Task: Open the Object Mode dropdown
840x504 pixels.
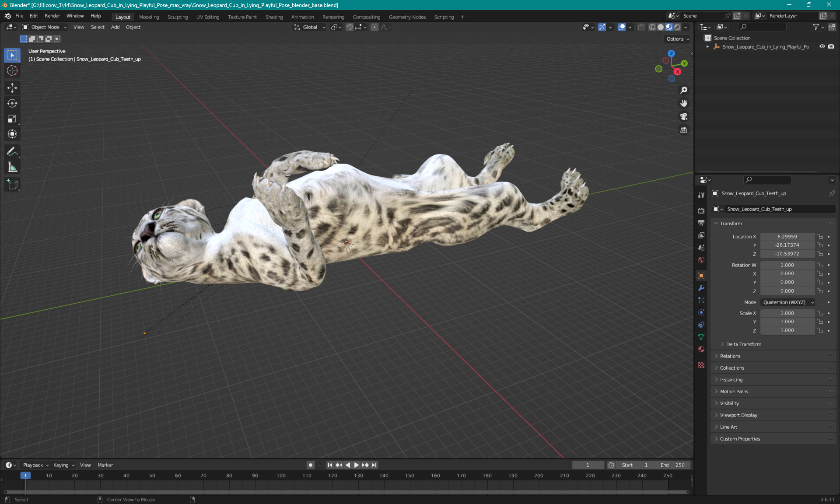Action: tap(45, 27)
